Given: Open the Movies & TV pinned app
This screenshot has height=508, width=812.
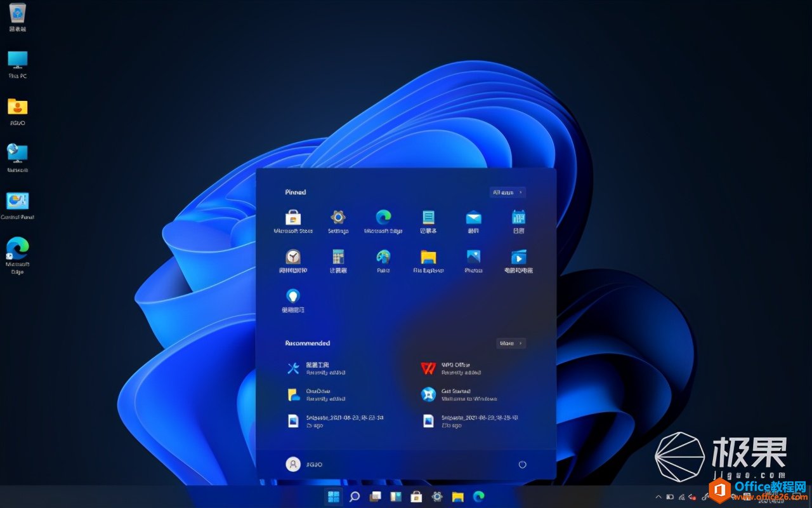Looking at the screenshot, I should point(518,260).
